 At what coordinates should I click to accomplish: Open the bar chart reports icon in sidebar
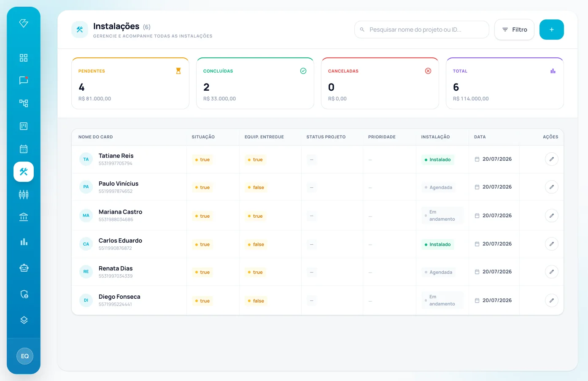24,242
